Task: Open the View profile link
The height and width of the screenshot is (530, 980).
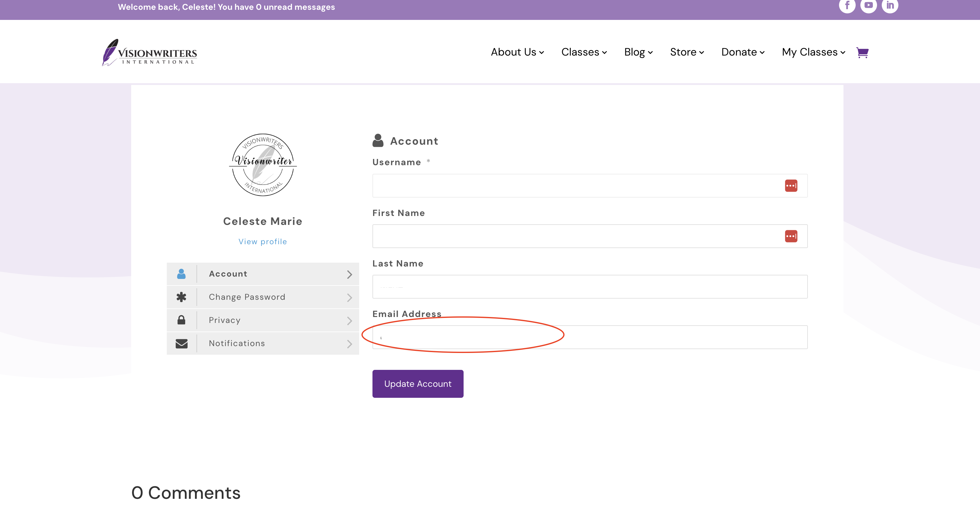Action: [262, 242]
